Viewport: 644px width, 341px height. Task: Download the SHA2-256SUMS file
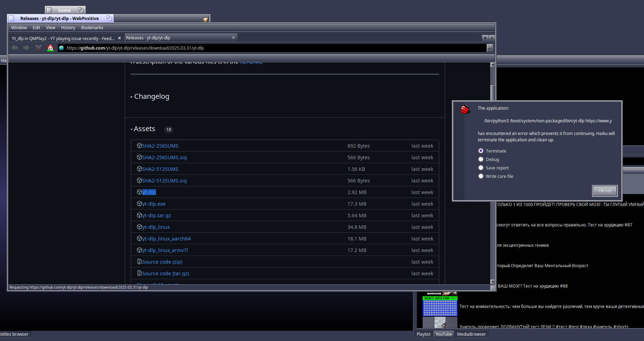[160, 146]
